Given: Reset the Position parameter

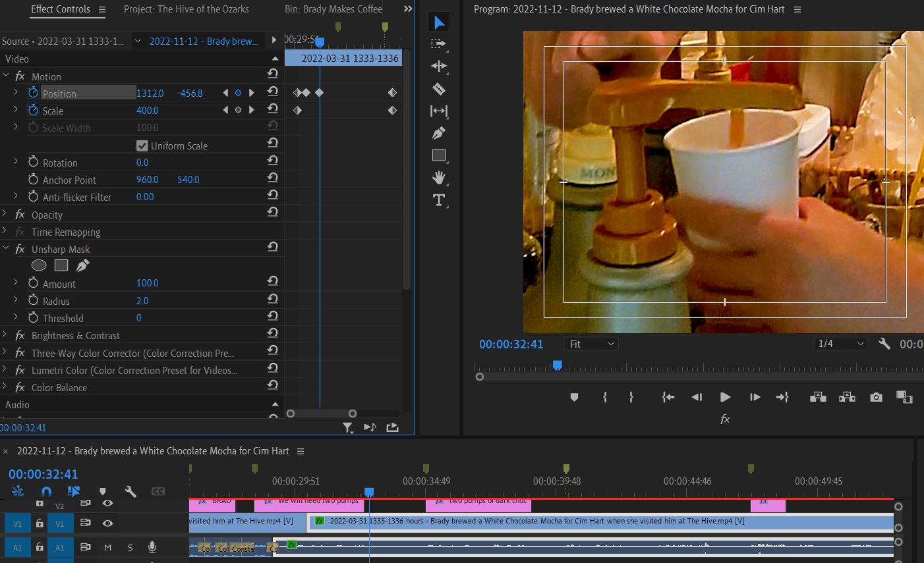Looking at the screenshot, I should [x=272, y=92].
